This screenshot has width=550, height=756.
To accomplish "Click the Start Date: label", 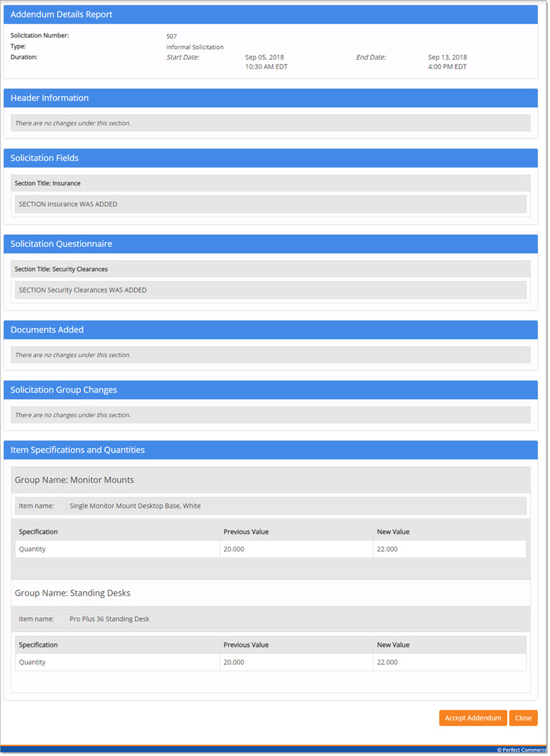I will 182,57.
